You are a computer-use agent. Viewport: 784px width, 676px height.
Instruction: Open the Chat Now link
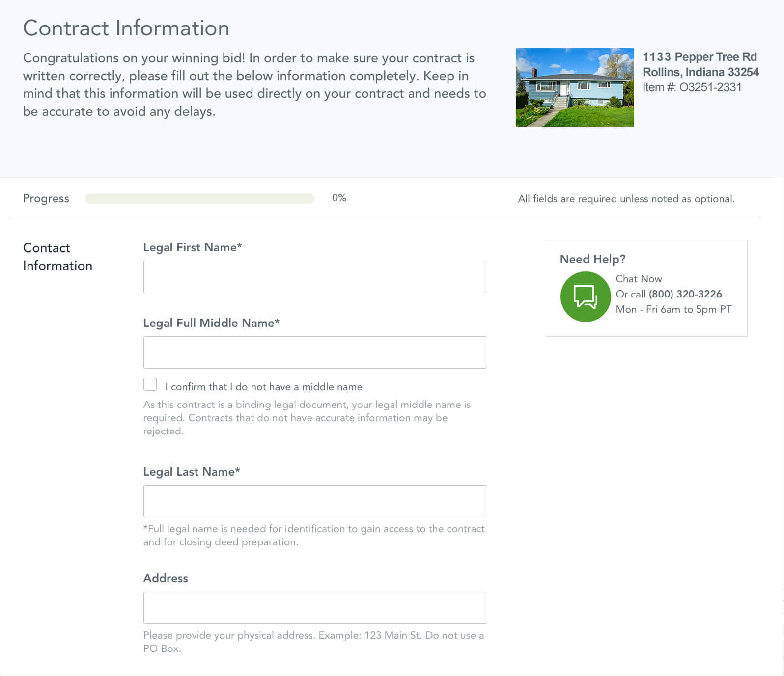coord(639,279)
